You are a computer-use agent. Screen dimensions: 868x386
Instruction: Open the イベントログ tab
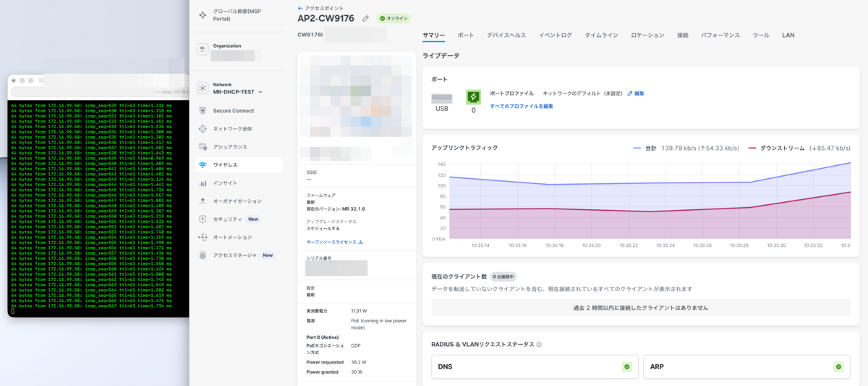[x=556, y=35]
